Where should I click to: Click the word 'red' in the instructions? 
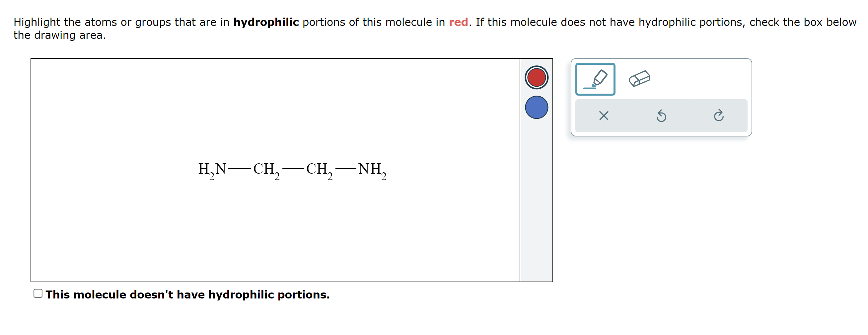[458, 22]
